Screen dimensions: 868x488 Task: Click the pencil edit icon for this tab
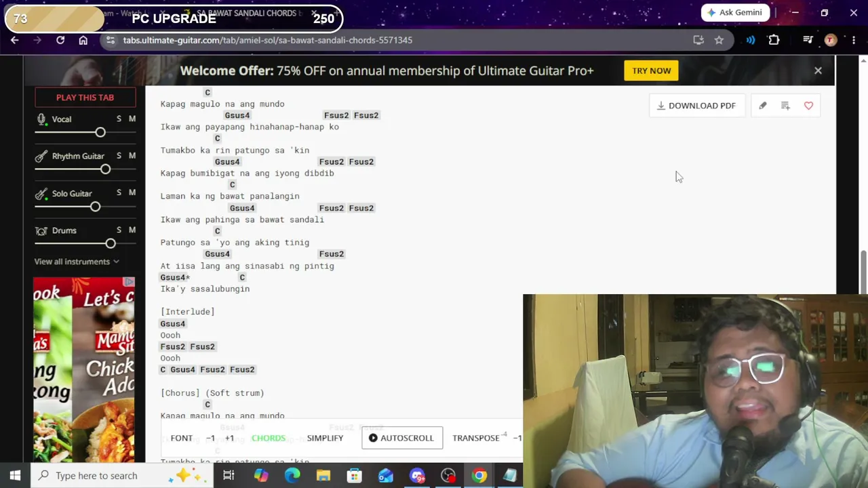(x=763, y=106)
